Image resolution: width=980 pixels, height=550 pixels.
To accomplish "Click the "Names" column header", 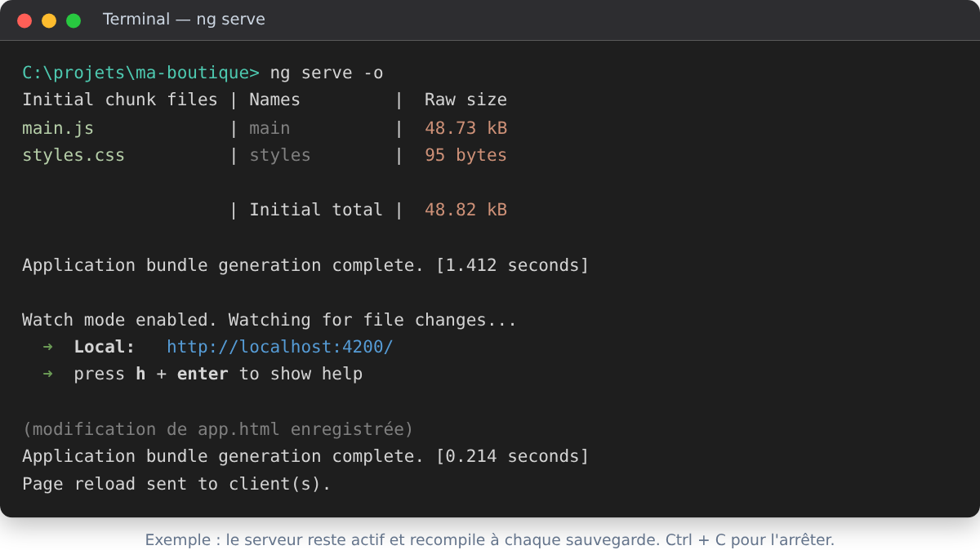I will point(275,100).
